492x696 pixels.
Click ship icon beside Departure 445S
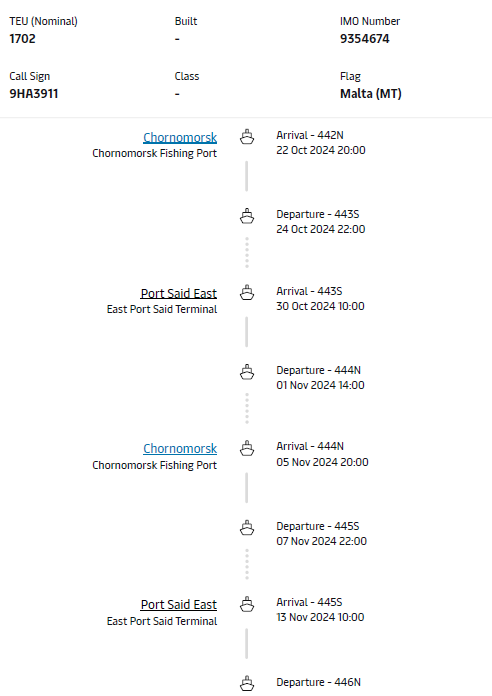[x=247, y=528]
